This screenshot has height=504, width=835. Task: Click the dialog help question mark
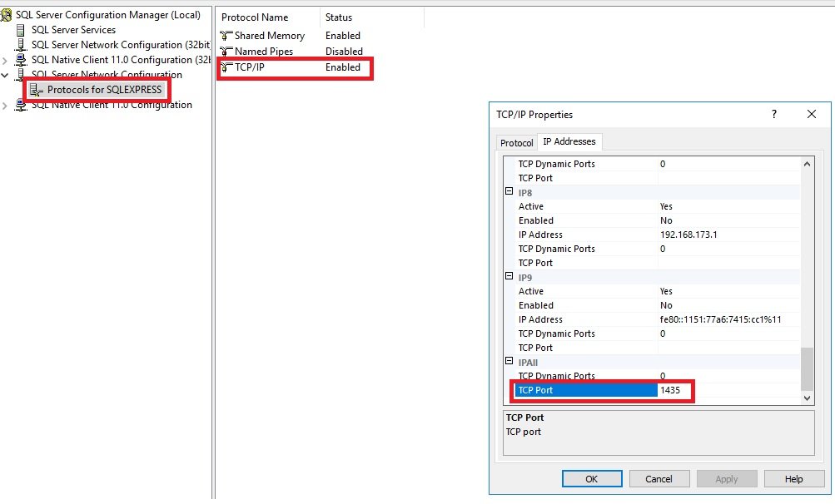(x=774, y=115)
